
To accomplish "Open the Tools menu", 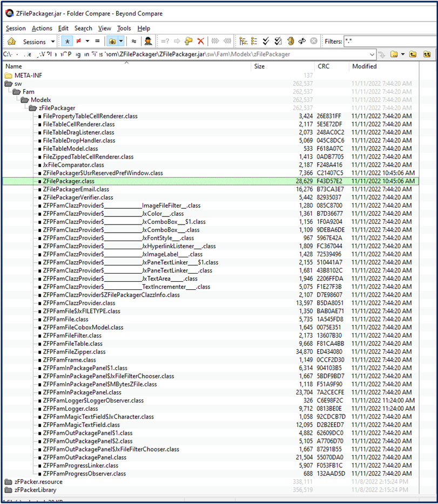I will [124, 28].
